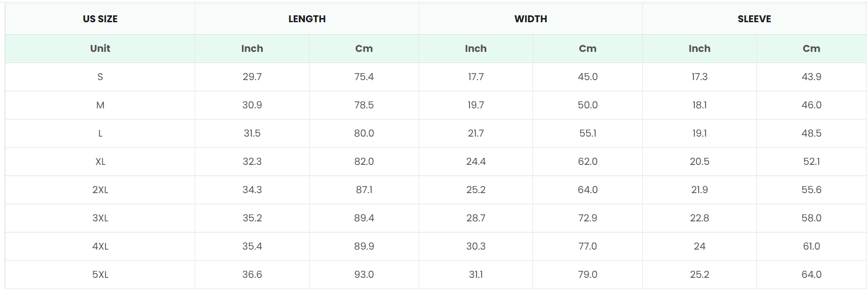This screenshot has width=868, height=295.
Task: Select the XL size row label
Action: click(x=100, y=162)
